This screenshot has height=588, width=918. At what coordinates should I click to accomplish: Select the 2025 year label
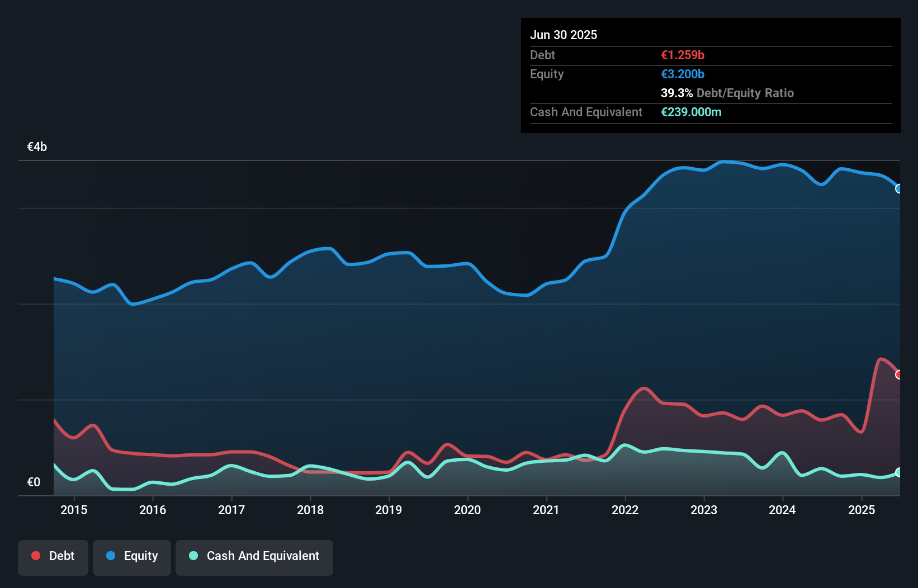pos(862,510)
